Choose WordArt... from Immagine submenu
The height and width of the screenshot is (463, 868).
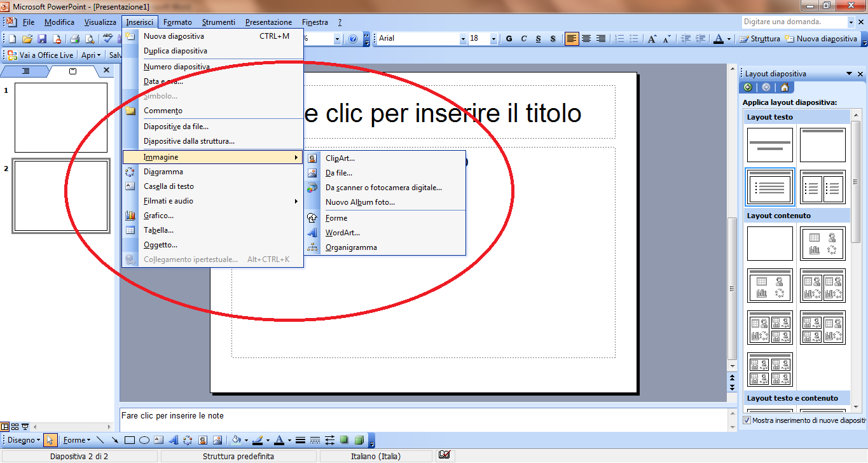[x=385, y=233]
